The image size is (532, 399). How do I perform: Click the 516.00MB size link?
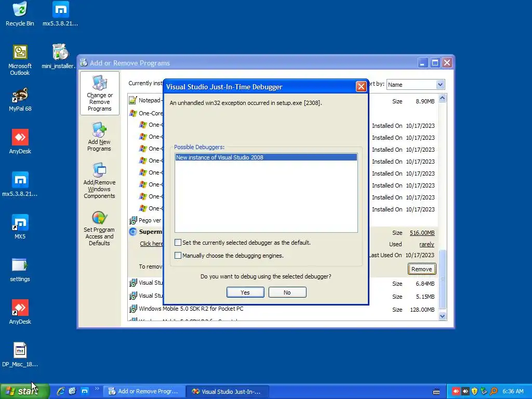click(x=422, y=233)
